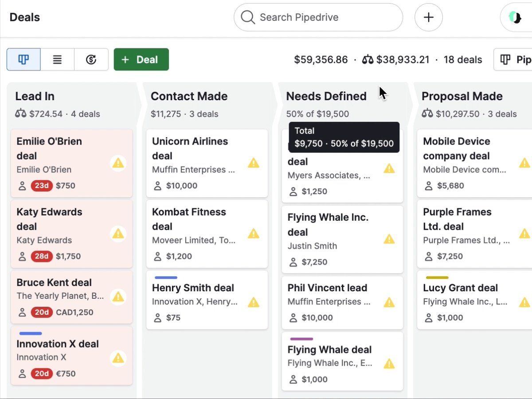Click 23d rotting badge on Emilie O'Brien
Image resolution: width=532 pixels, height=399 pixels.
[x=42, y=186]
